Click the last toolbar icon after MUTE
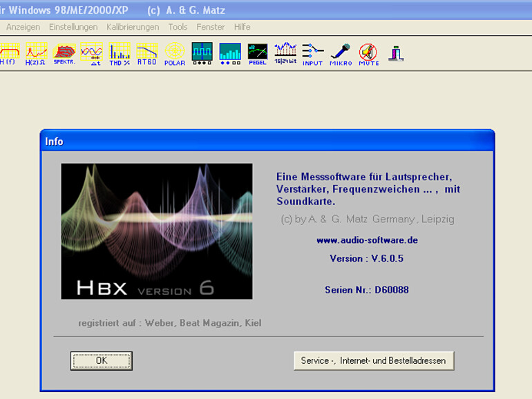 396,54
